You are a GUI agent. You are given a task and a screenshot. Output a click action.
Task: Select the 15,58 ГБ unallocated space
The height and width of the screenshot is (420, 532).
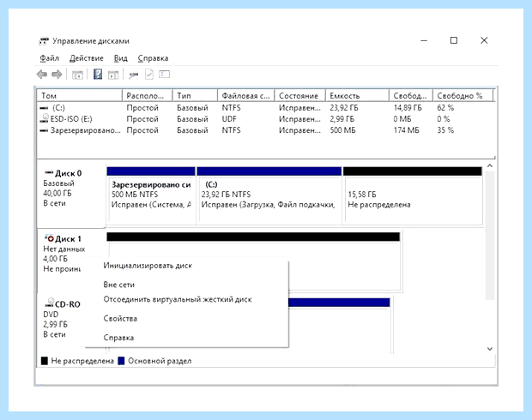point(413,195)
